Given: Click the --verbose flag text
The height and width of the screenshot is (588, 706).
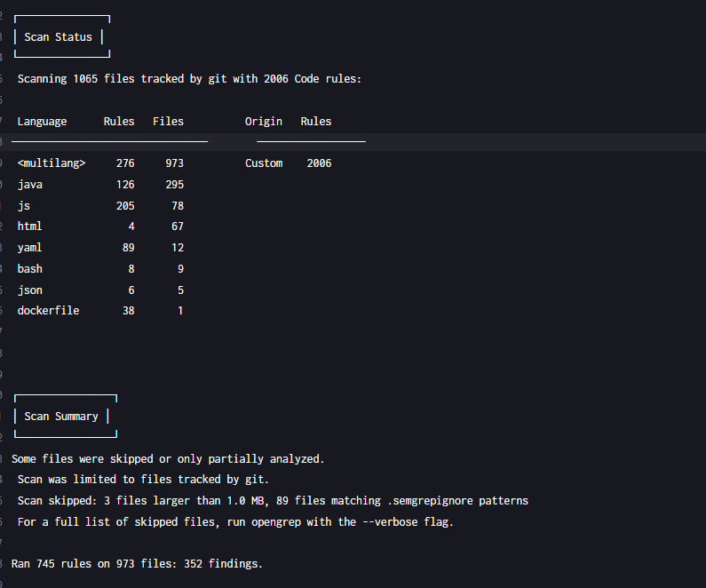Looking at the screenshot, I should pos(387,522).
